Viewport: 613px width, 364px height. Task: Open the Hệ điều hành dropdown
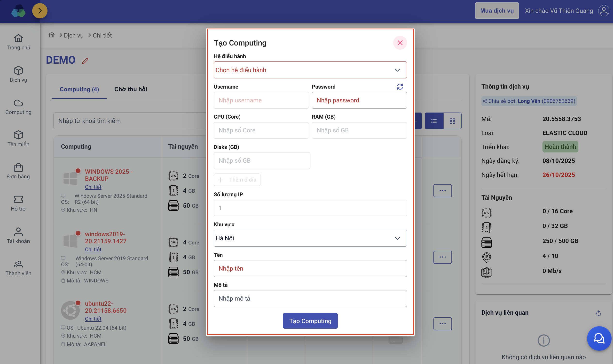point(310,70)
